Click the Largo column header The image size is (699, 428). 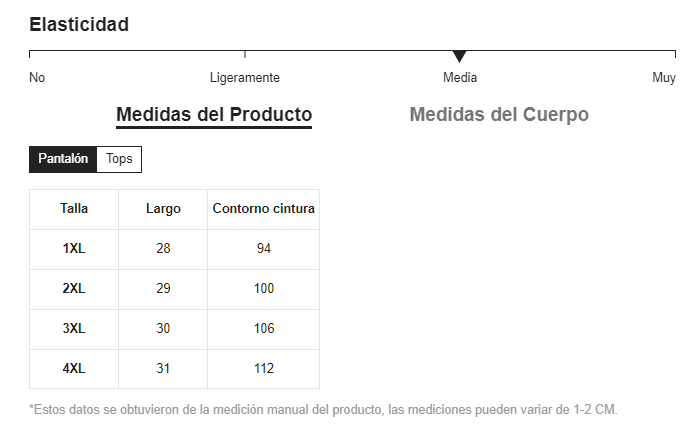pyautogui.click(x=163, y=209)
